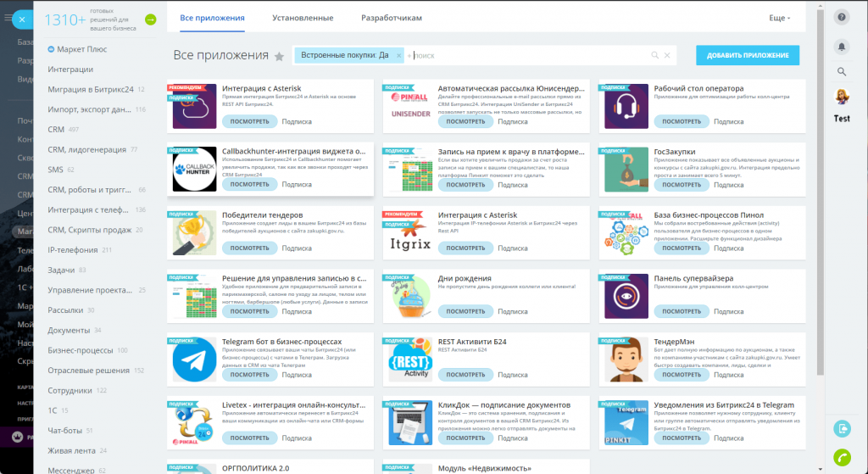Close the Market slider panel with X

[x=22, y=20]
